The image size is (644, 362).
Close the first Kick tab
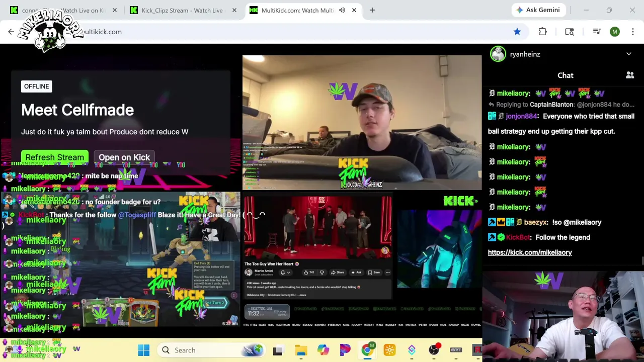pyautogui.click(x=115, y=10)
